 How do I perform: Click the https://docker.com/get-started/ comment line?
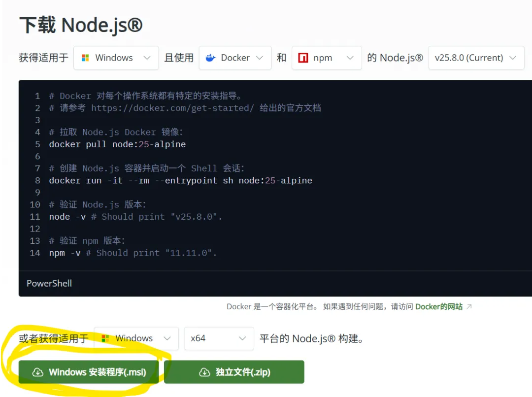(185, 108)
